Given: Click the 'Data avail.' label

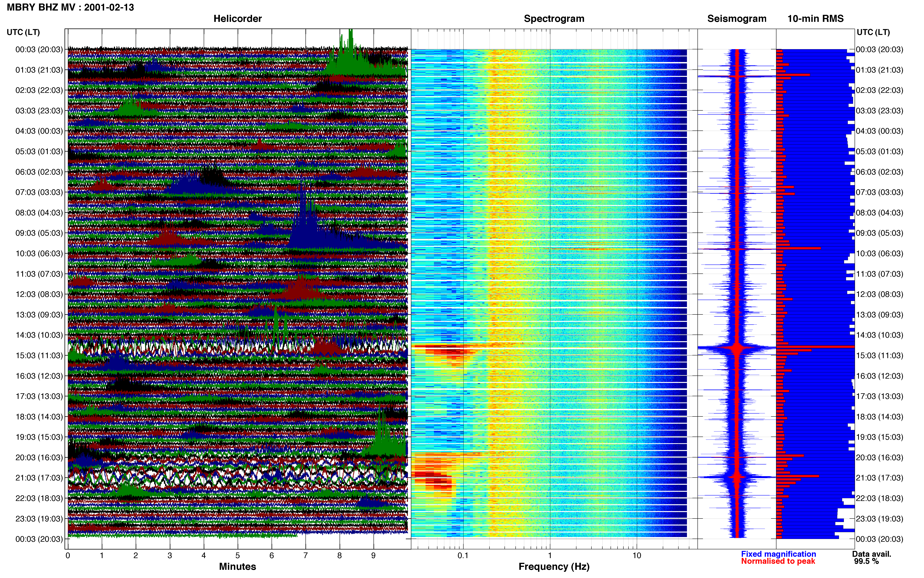Looking at the screenshot, I should point(872,554).
